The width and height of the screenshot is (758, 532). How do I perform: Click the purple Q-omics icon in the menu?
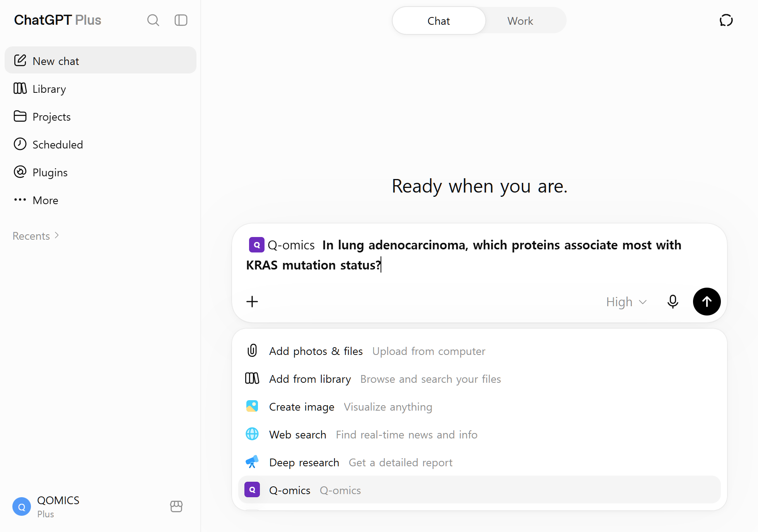tap(252, 489)
